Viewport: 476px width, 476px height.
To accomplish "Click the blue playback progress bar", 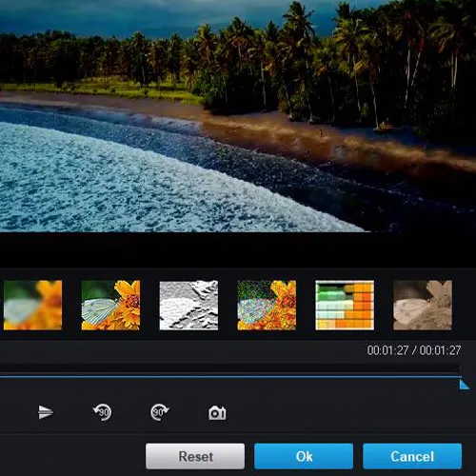I will [x=230, y=377].
